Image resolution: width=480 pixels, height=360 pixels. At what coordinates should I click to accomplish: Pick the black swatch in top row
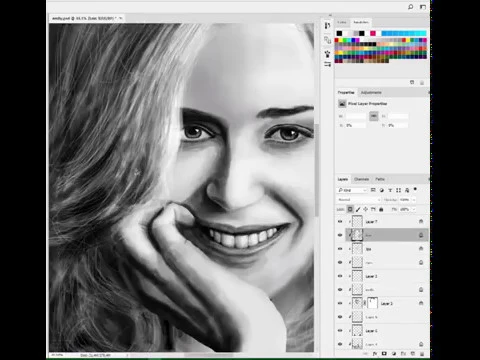(339, 33)
